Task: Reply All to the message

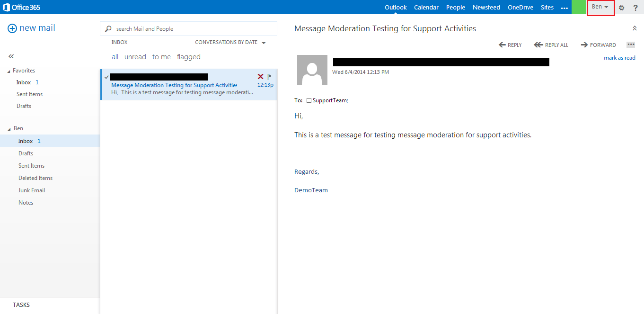Action: [551, 45]
